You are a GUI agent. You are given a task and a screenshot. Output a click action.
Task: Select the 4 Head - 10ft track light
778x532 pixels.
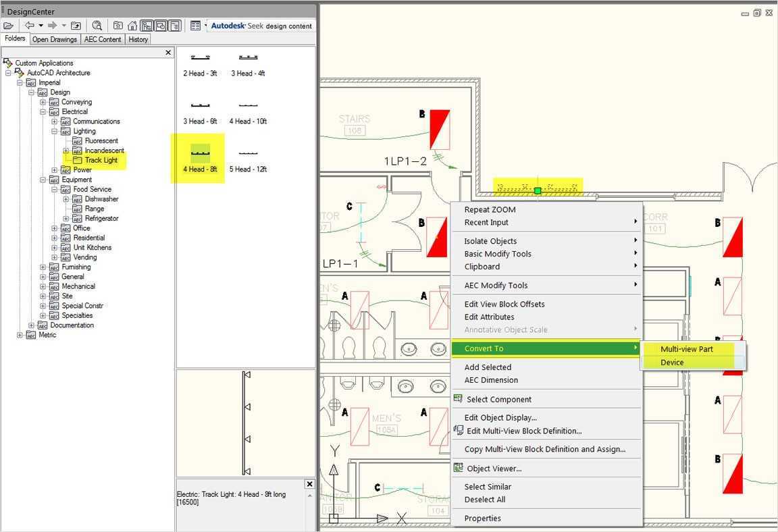pyautogui.click(x=248, y=113)
